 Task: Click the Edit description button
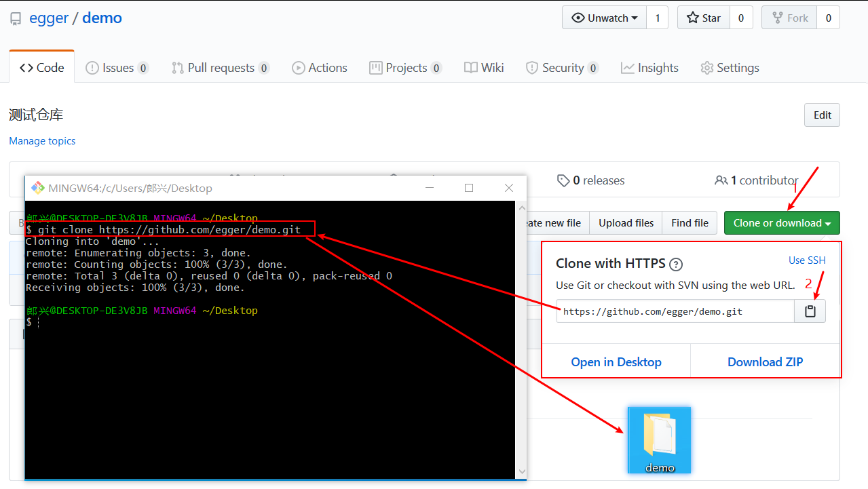pyautogui.click(x=822, y=115)
